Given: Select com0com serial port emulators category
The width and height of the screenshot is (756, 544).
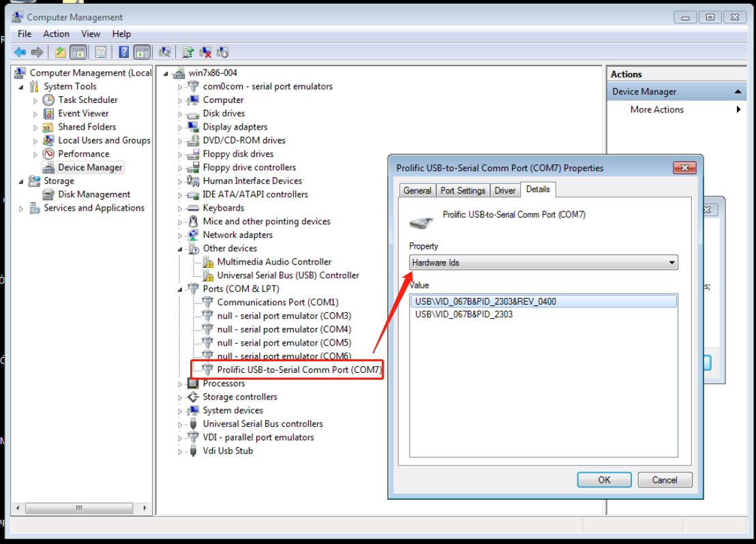Looking at the screenshot, I should coord(268,87).
